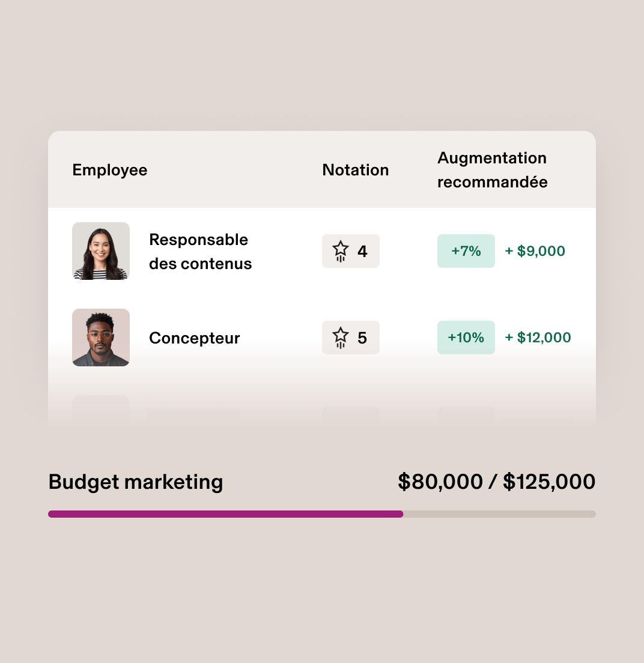Click the Augmentation recommandée column header

tap(492, 170)
